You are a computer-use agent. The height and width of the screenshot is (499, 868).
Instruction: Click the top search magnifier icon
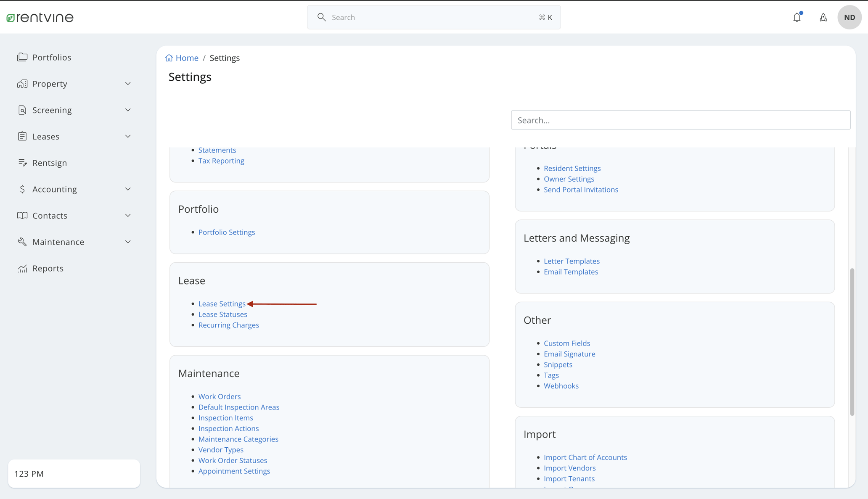coord(322,17)
